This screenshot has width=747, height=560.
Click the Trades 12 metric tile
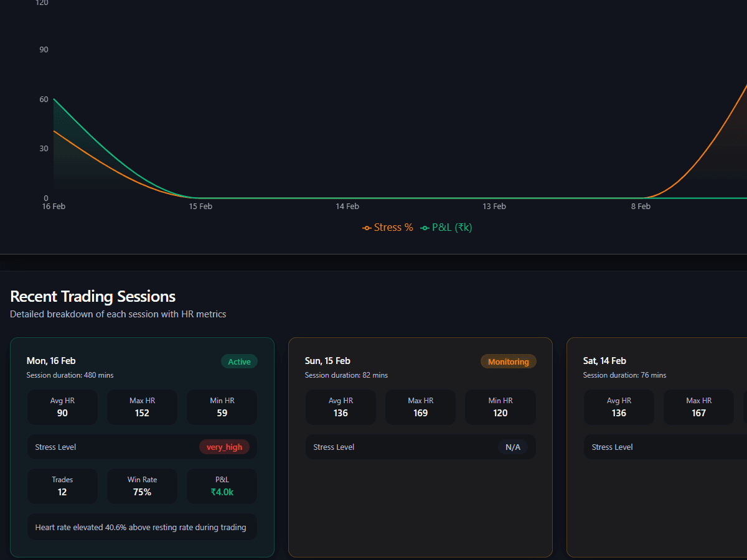[x=62, y=486]
